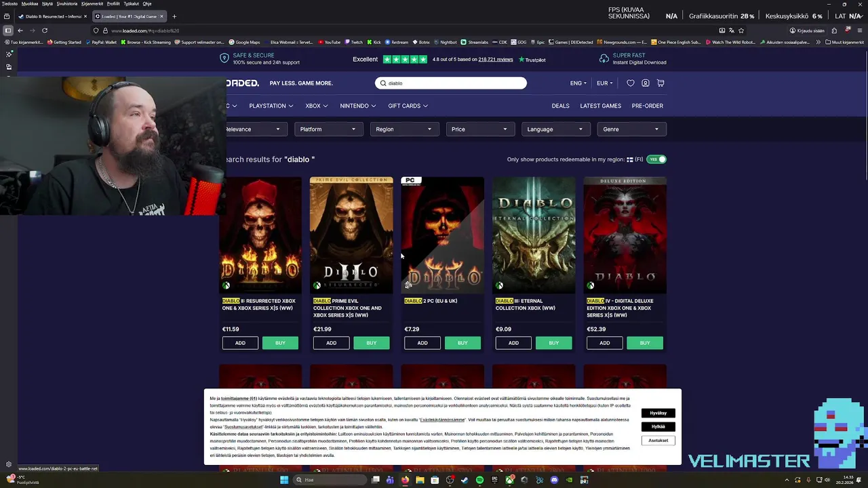This screenshot has width=868, height=488.
Task: Open the Nightbot bookmark
Action: [444, 42]
